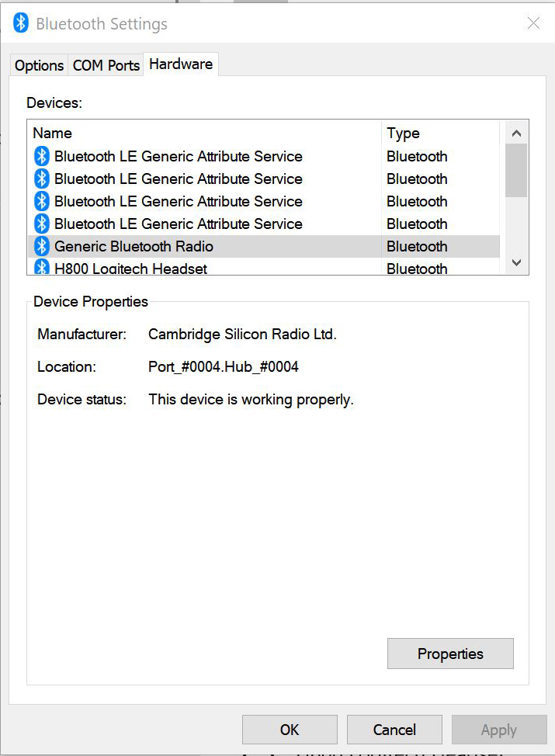Click the Bluetooth icon beside Generic Bluetooth Radio

[x=41, y=246]
